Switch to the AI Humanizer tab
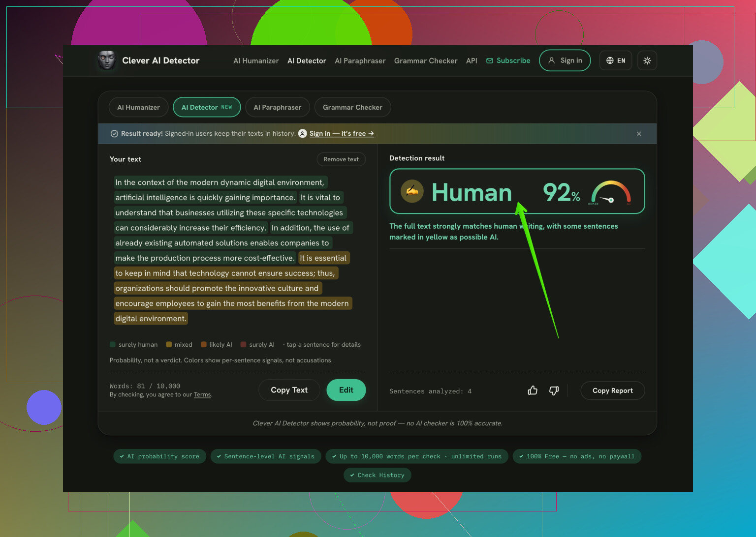Viewport: 756px width, 537px height. pyautogui.click(x=138, y=107)
